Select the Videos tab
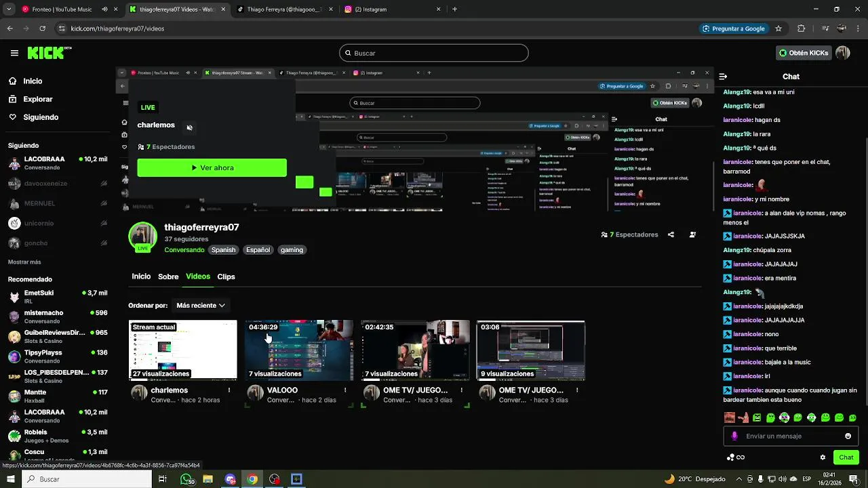 tap(198, 277)
